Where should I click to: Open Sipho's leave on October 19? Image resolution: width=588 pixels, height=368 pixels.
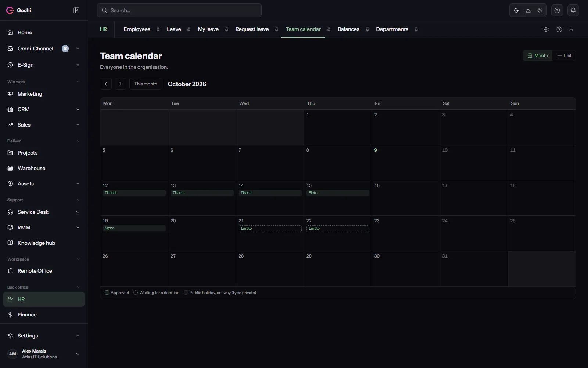pyautogui.click(x=134, y=228)
